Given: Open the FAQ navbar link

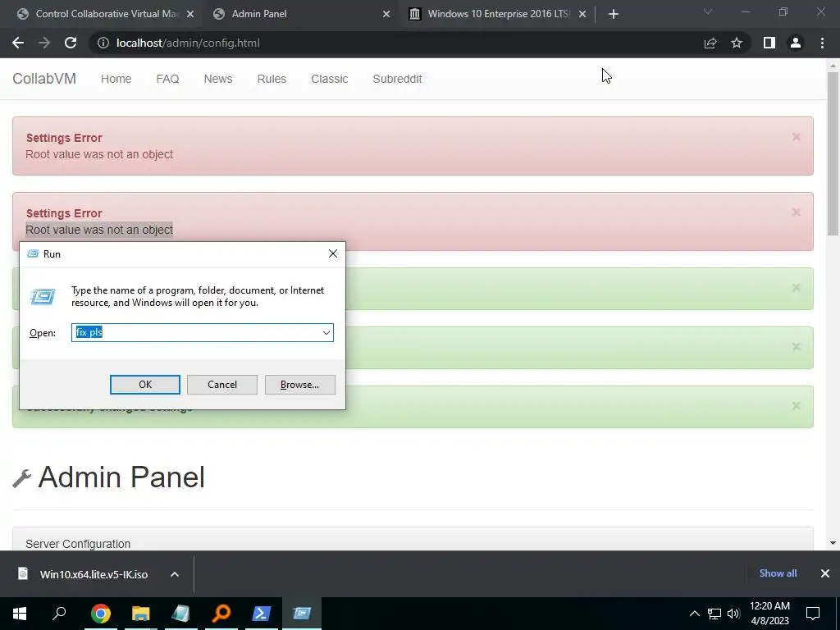Looking at the screenshot, I should 167,79.
